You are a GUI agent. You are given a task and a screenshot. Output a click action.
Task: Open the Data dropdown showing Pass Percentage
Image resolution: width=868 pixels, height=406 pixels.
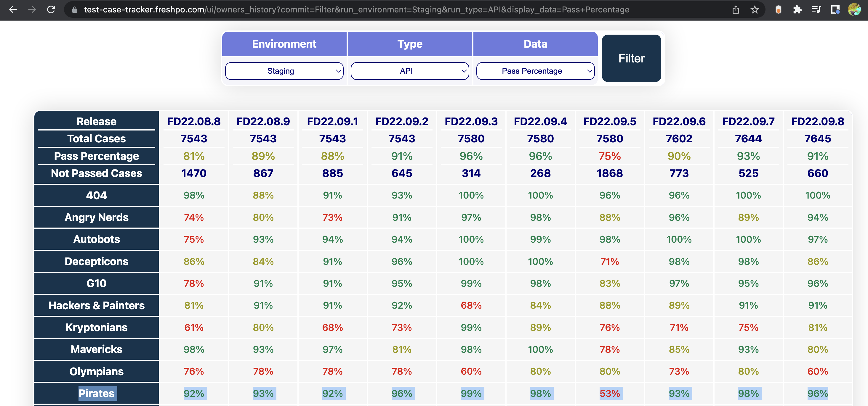pyautogui.click(x=535, y=71)
